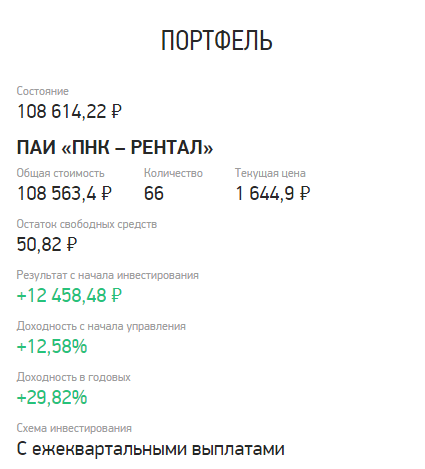The height and width of the screenshot is (469, 425).
Task: Click the Схема инвестирования label
Action: click(74, 428)
